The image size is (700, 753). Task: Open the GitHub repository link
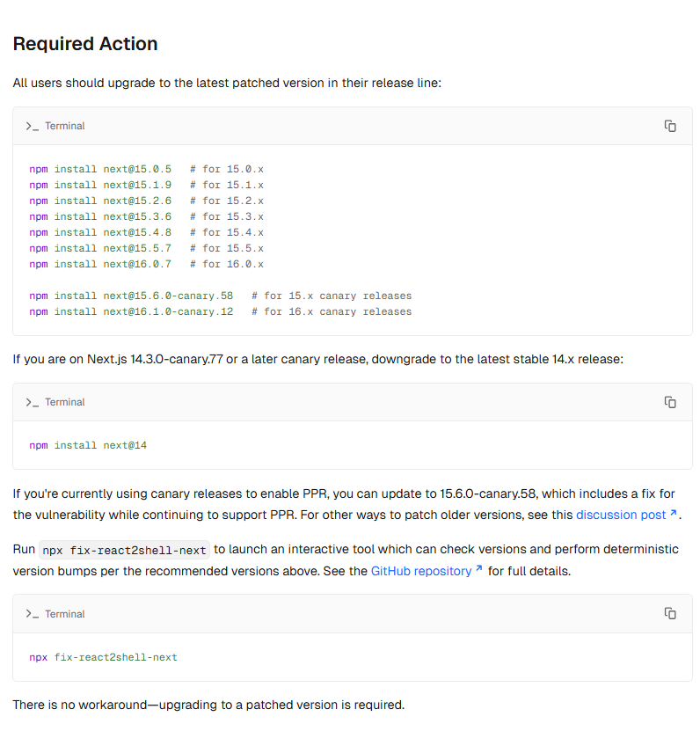point(421,571)
